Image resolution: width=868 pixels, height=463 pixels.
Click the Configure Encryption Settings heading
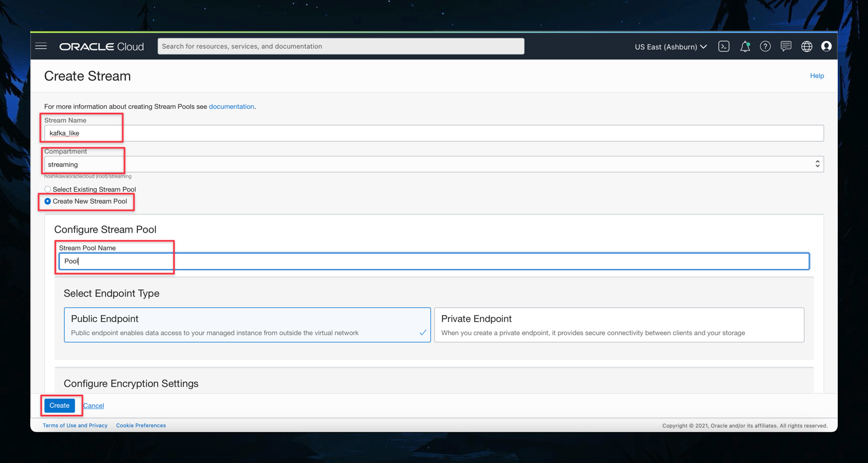pyautogui.click(x=131, y=383)
